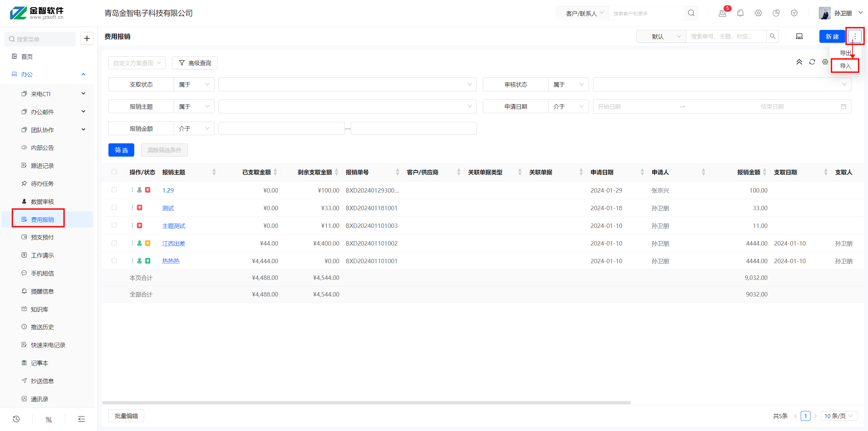Select 导入 from the dropdown menu
The image size is (868, 431).
[845, 66]
